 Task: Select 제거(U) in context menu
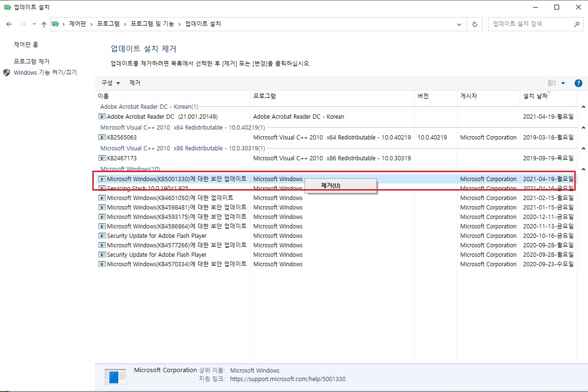click(x=340, y=185)
